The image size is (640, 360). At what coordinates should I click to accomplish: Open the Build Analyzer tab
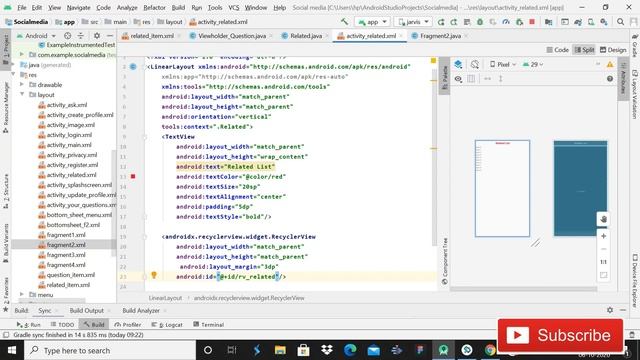[141, 311]
